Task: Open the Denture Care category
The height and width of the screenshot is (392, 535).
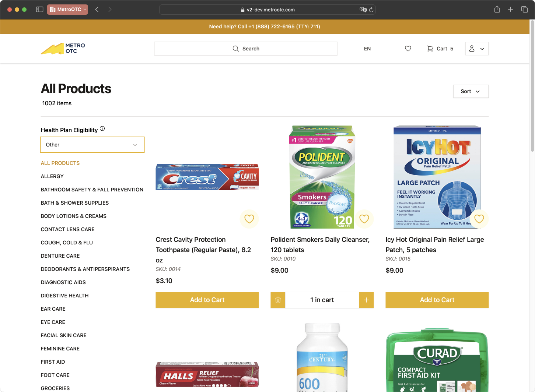Action: pos(60,256)
